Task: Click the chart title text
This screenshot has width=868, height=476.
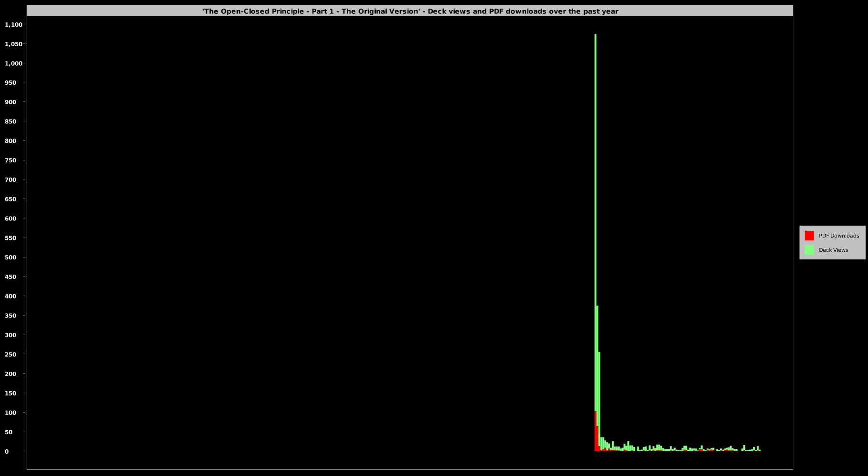Action: pos(410,11)
